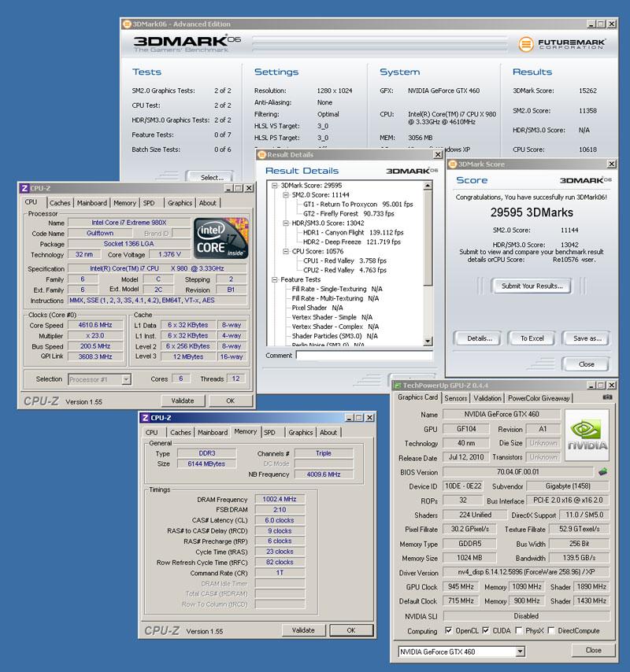Click the DRAM Frequency 1002.4 MHz field
This screenshot has height=672, width=630.
click(x=280, y=500)
